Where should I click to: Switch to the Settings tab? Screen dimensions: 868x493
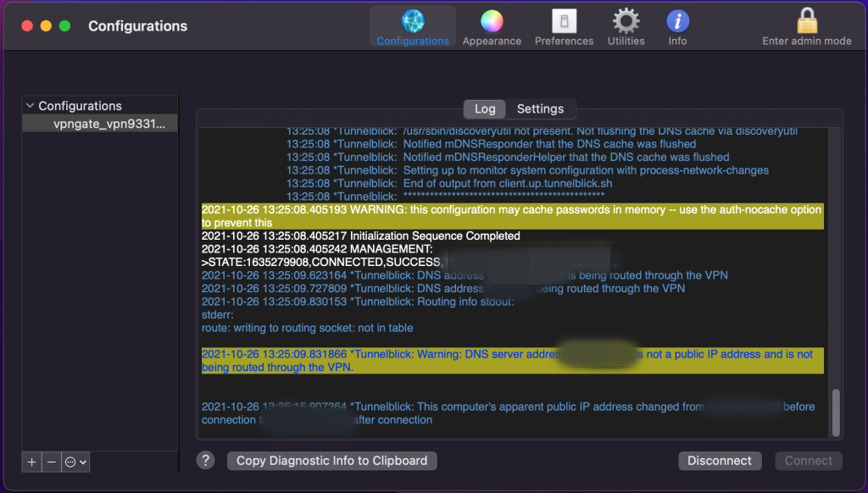(540, 109)
